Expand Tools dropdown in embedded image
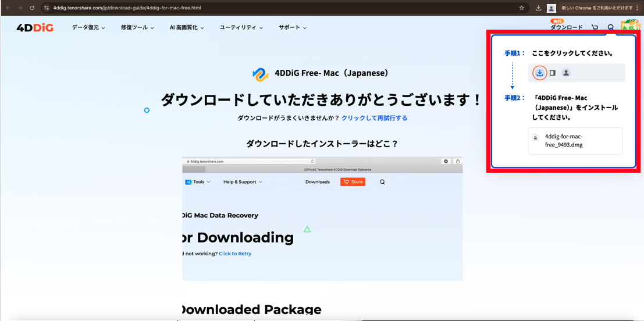The height and width of the screenshot is (321, 644). [198, 182]
